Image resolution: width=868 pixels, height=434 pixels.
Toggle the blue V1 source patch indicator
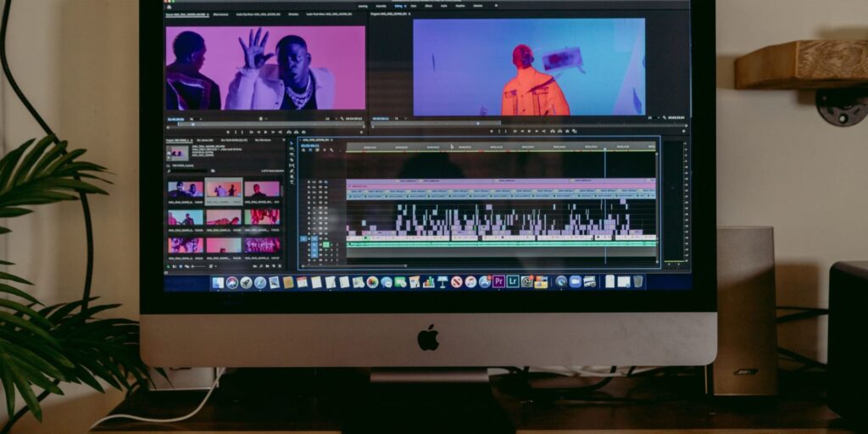tap(303, 238)
